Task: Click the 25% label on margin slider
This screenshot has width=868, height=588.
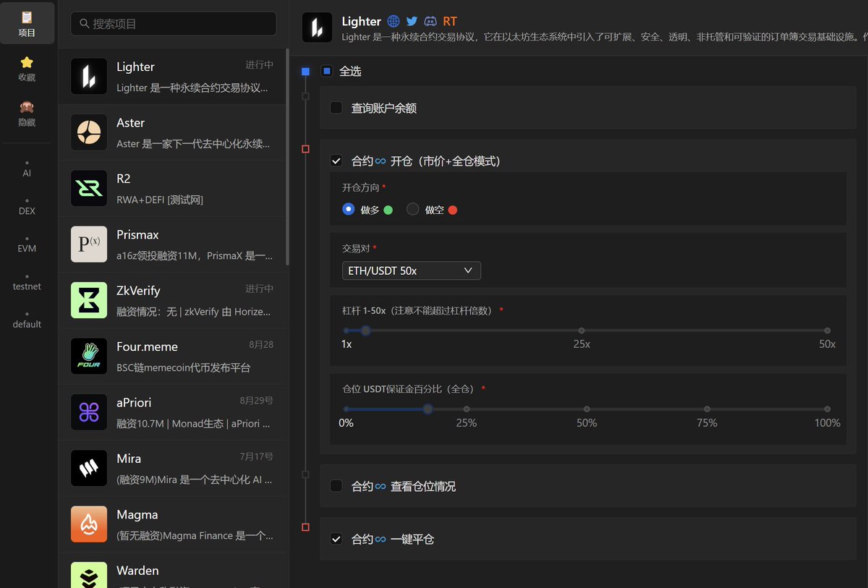Action: 466,423
